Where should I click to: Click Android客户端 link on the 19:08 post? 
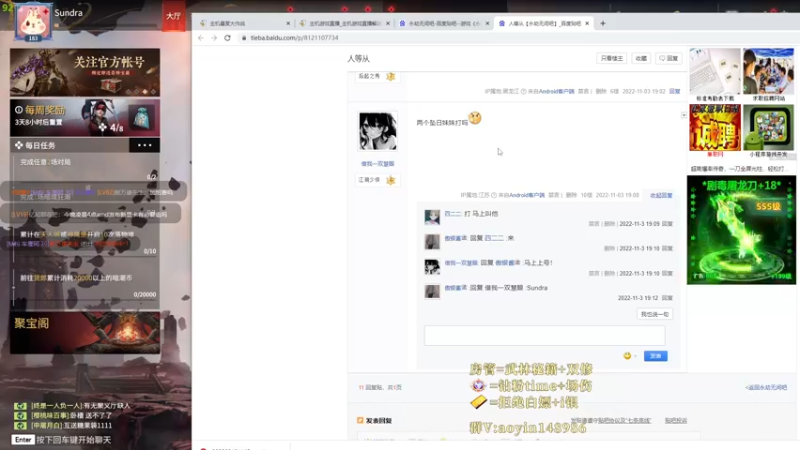(x=527, y=195)
